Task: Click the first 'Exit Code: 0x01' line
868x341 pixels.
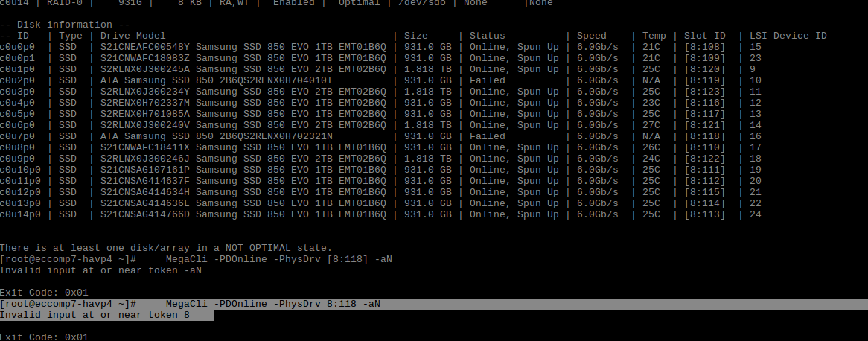Action: pos(44,293)
